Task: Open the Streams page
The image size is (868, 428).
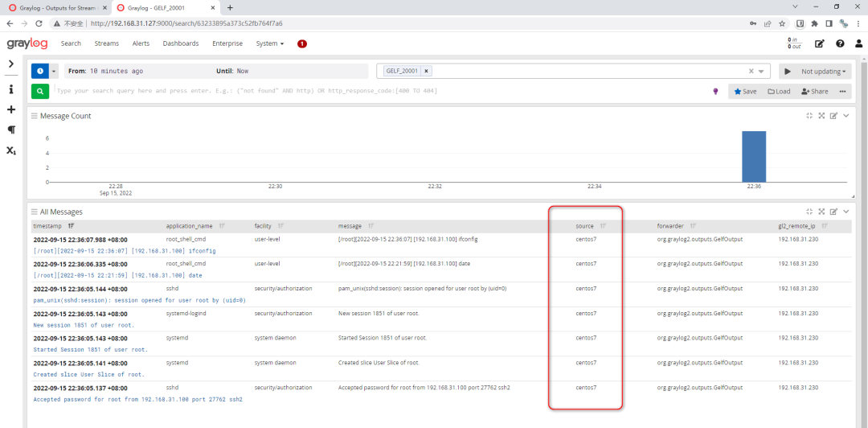Action: click(107, 43)
